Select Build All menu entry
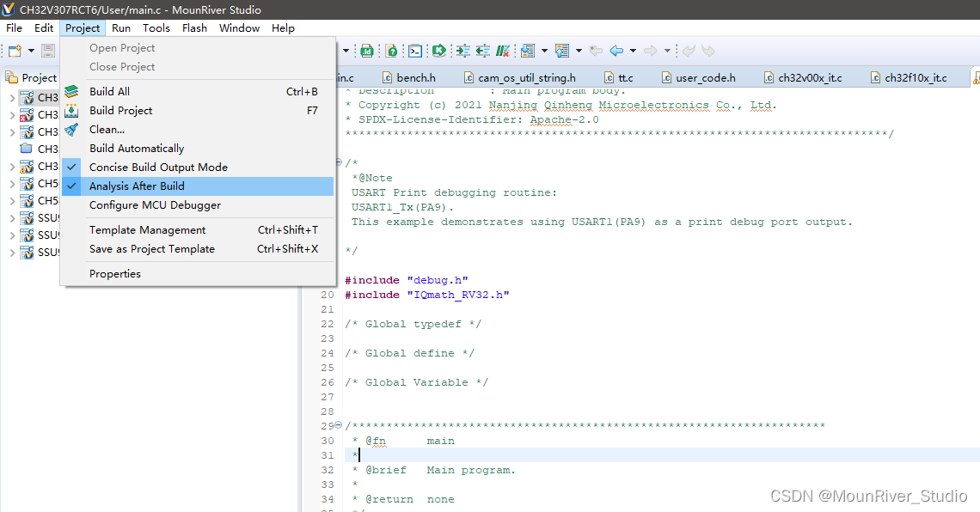Screen dimensions: 980x512 click(198, 92)
